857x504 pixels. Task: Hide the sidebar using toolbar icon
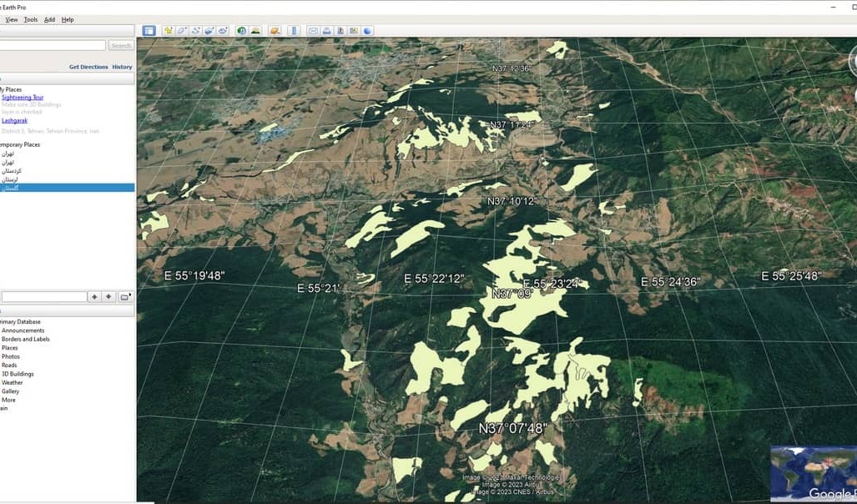(x=149, y=31)
